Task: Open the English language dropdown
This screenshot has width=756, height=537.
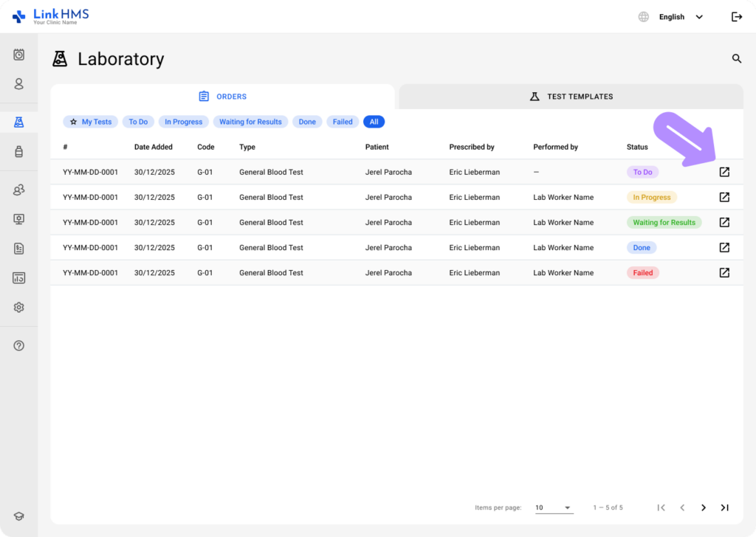Action: tap(679, 17)
